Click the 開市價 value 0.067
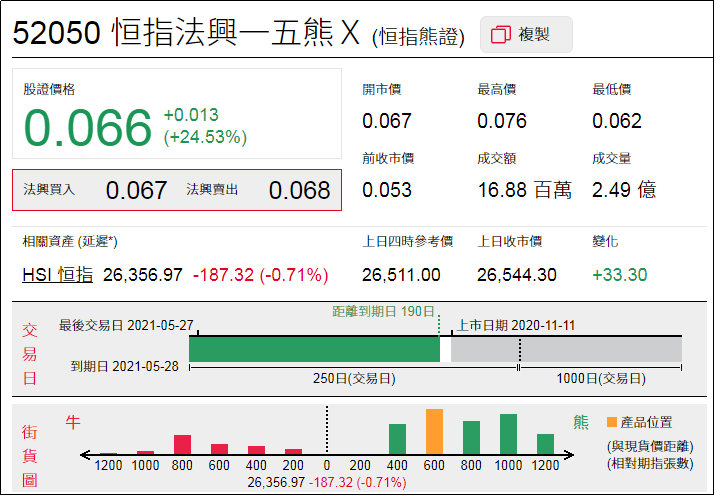 [387, 121]
